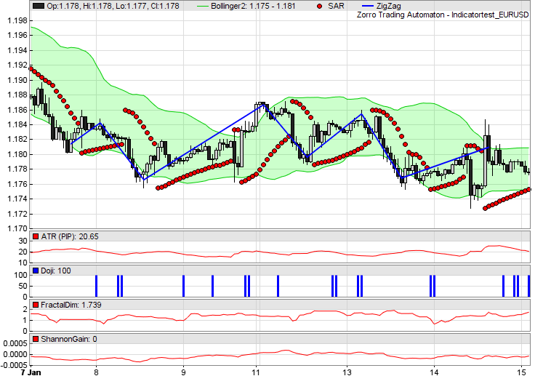Select the red ATR (PIP) legend marker
This screenshot has height=392, width=559.
coord(36,237)
